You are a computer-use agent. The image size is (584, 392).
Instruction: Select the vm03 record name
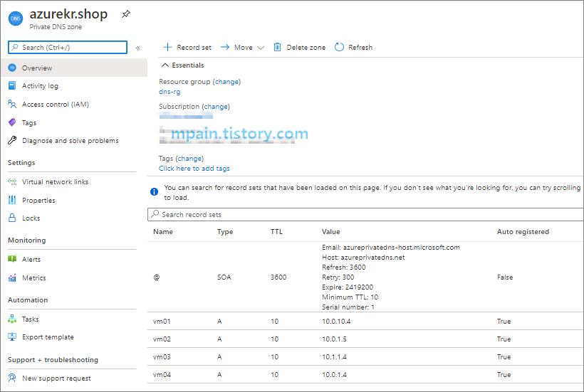(x=162, y=356)
